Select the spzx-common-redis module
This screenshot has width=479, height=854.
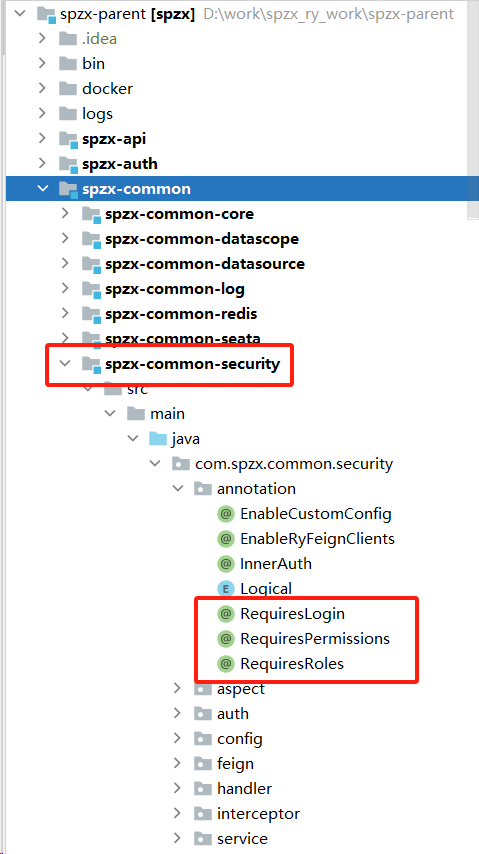181,314
